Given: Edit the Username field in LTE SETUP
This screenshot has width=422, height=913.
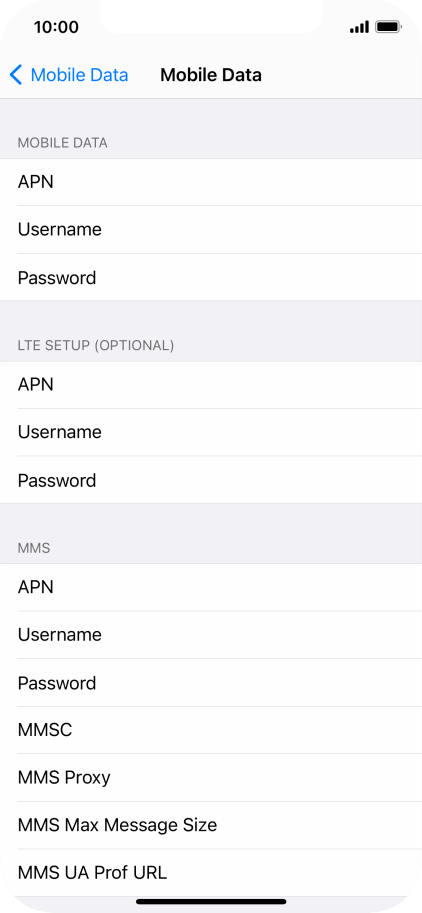Looking at the screenshot, I should 211,432.
